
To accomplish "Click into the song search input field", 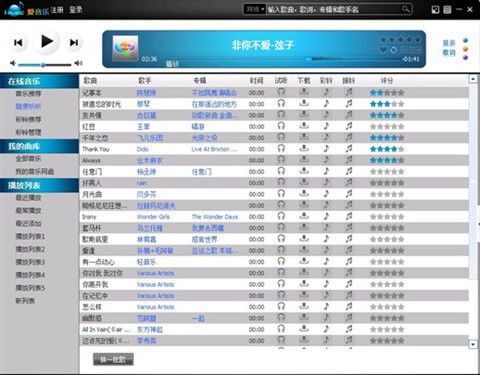I will click(x=333, y=9).
